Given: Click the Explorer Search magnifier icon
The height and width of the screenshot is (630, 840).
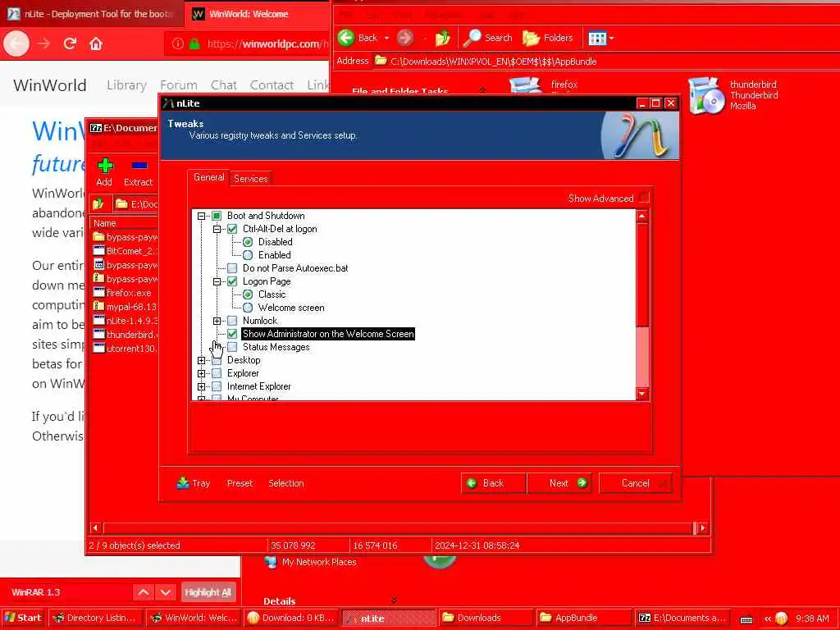Looking at the screenshot, I should pos(472,38).
